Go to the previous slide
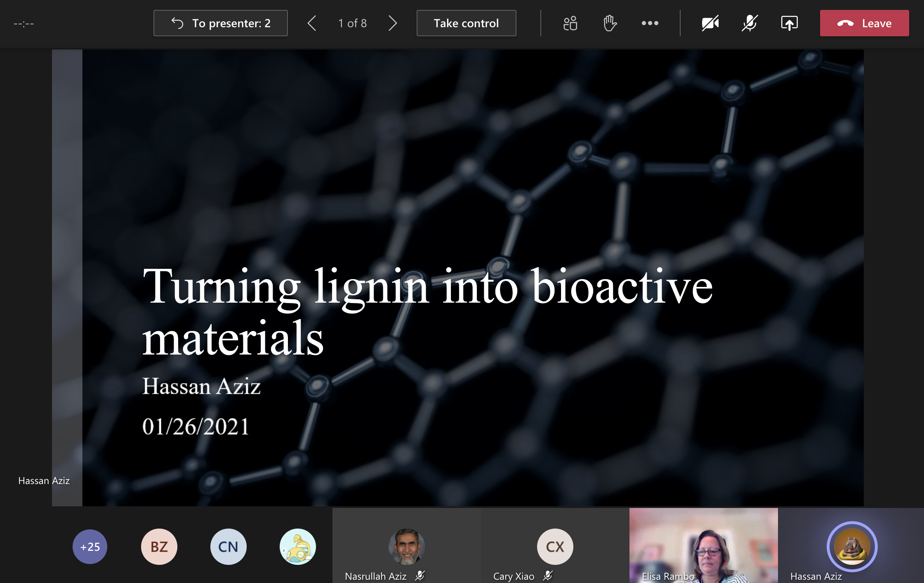This screenshot has height=583, width=924. tap(312, 24)
